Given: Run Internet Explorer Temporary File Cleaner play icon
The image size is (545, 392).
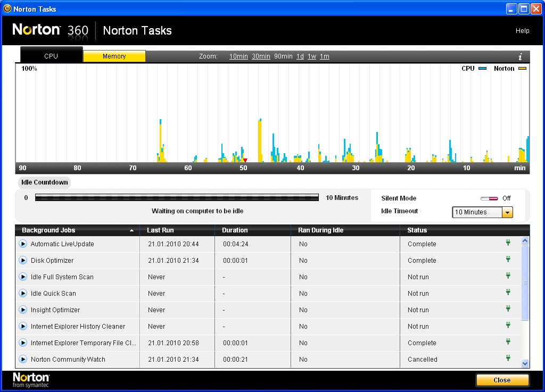Looking at the screenshot, I should pos(23,343).
